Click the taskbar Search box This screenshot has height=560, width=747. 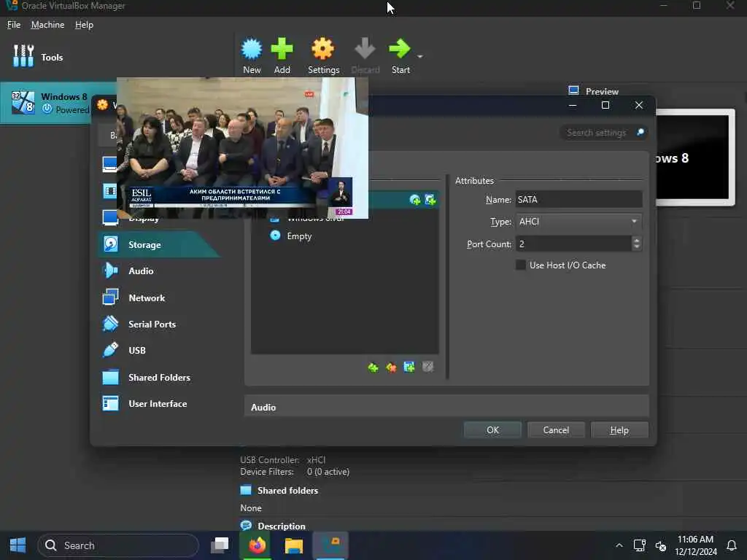click(x=117, y=545)
